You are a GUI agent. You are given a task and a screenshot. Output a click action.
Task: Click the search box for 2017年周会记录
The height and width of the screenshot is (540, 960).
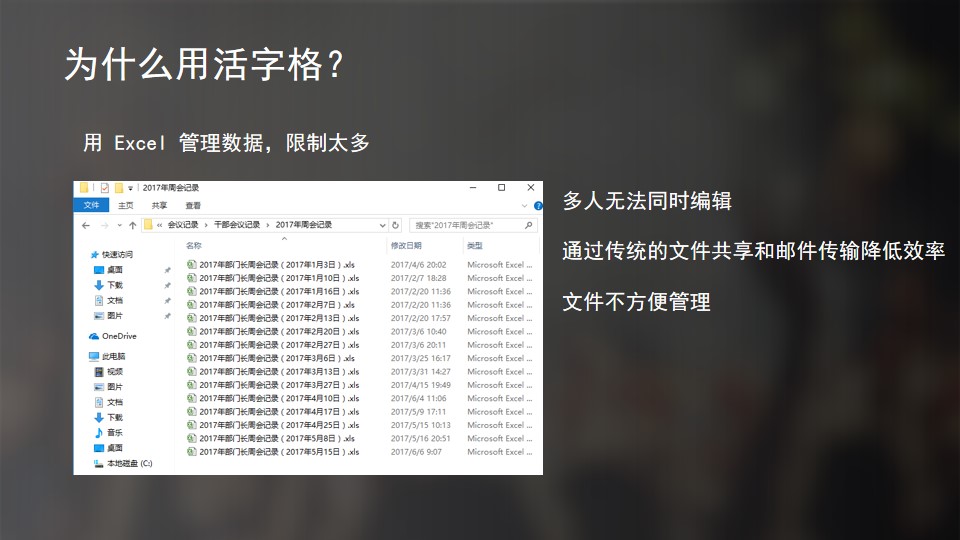point(467,225)
